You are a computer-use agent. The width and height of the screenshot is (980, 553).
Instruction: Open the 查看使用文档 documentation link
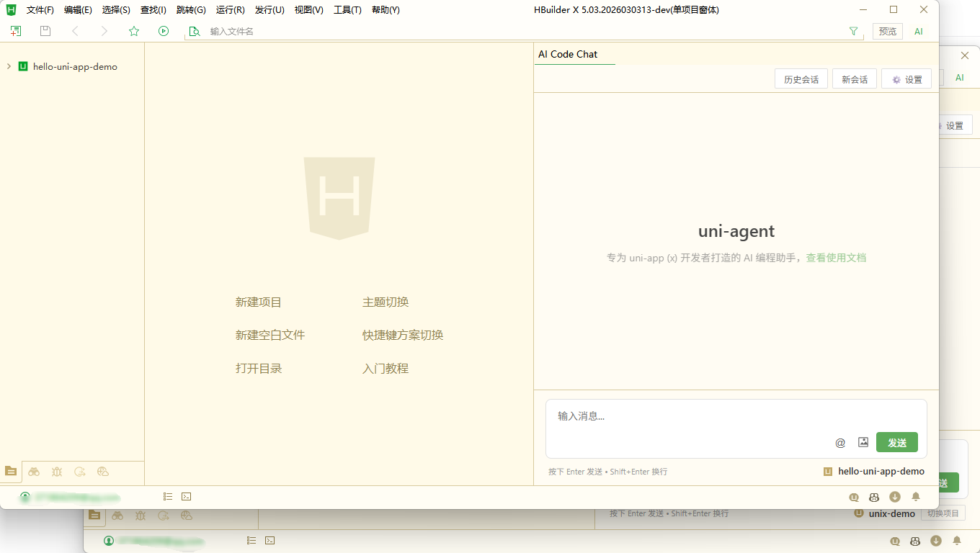[x=836, y=258]
